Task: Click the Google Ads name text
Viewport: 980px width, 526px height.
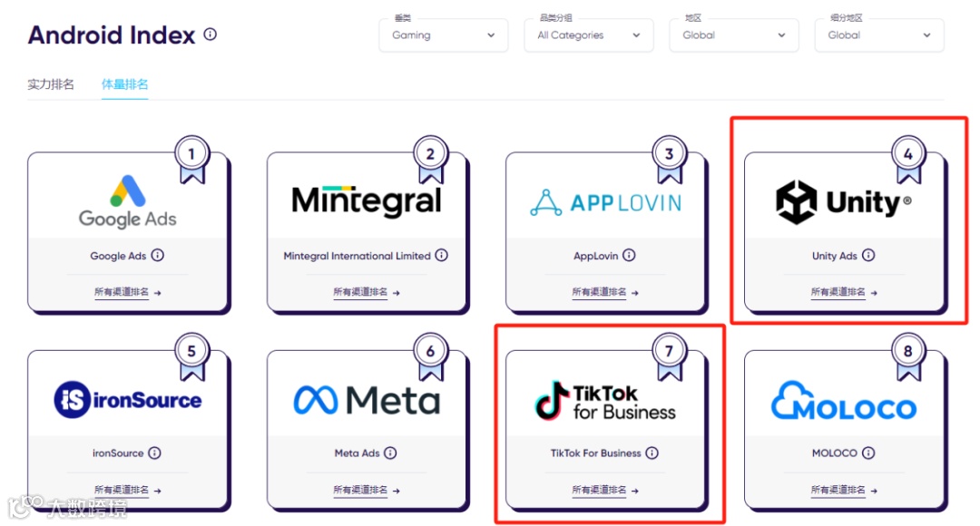Action: tap(118, 256)
